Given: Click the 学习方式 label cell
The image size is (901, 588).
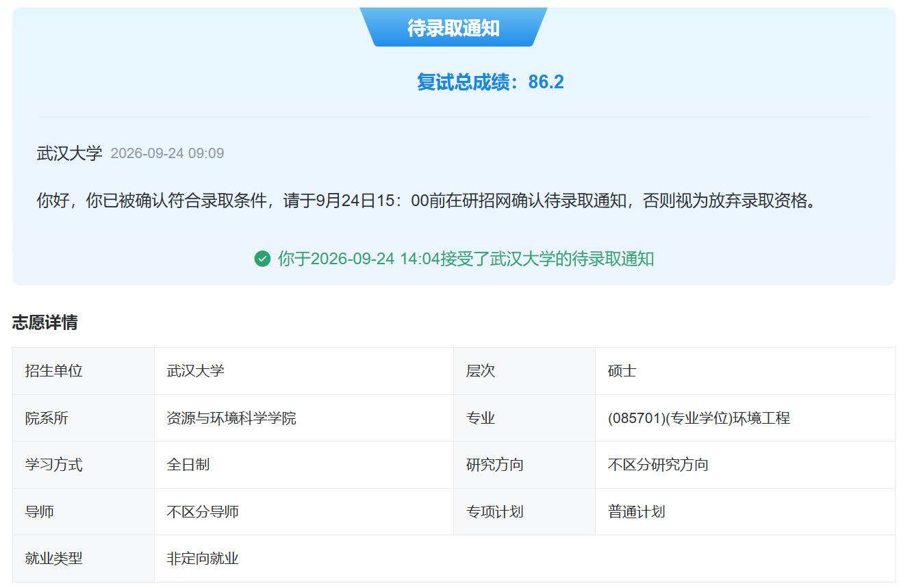Looking at the screenshot, I should click(x=84, y=465).
